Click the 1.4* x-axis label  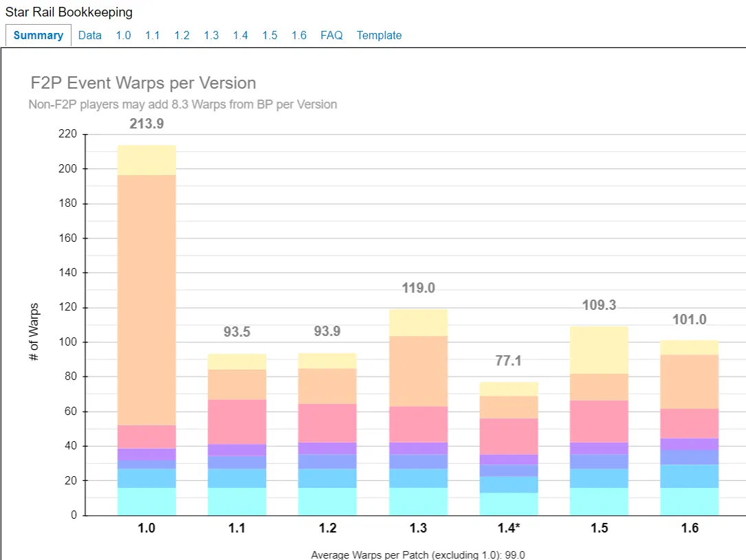pyautogui.click(x=509, y=528)
